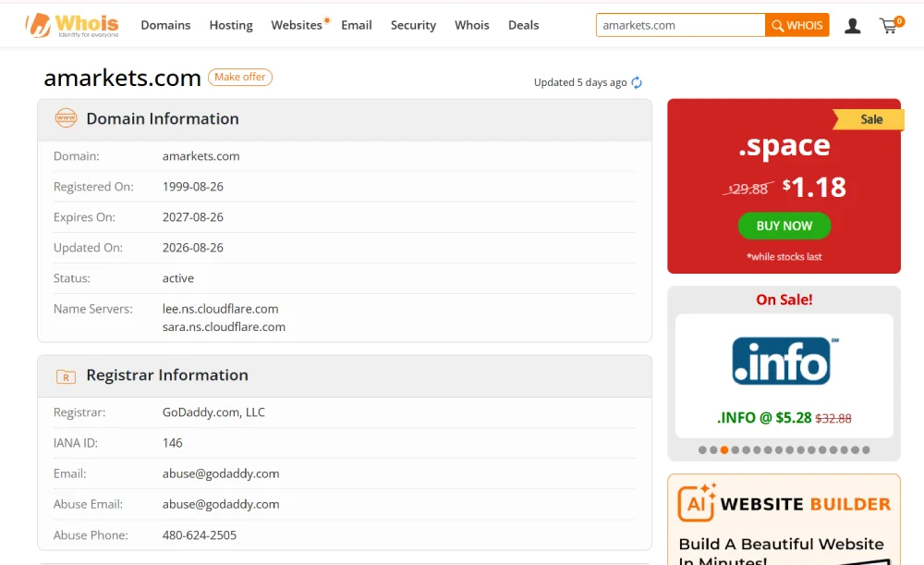Screen dimensions: 924x565
Task: Click the orange WHOIS search button
Action: [x=796, y=25]
